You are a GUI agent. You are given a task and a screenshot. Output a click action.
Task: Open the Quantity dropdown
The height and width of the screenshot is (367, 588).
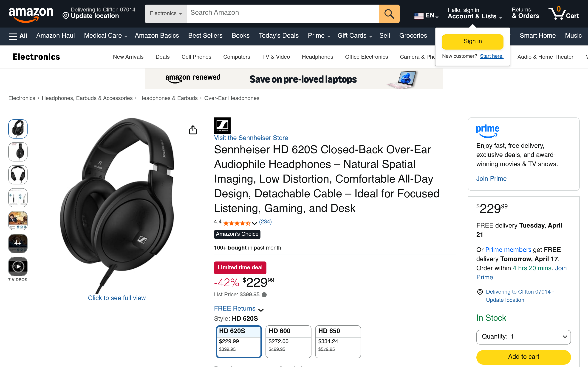[523, 337]
